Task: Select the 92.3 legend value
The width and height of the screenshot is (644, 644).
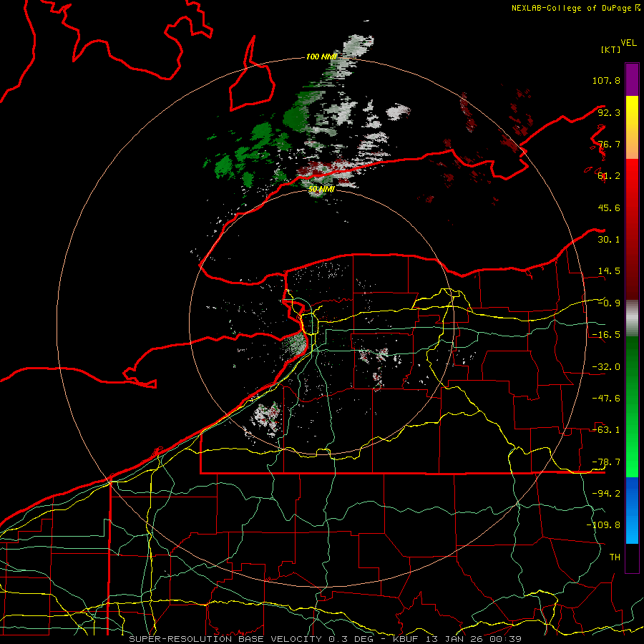Action: tap(609, 112)
